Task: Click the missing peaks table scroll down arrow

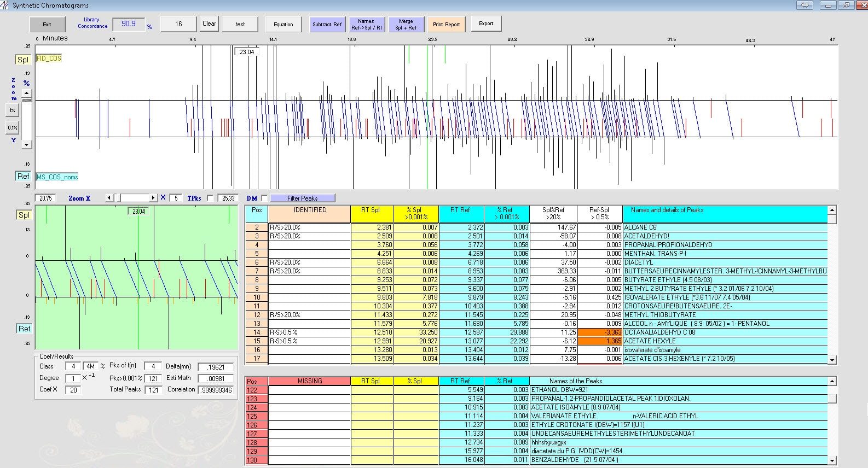Action: [832, 460]
